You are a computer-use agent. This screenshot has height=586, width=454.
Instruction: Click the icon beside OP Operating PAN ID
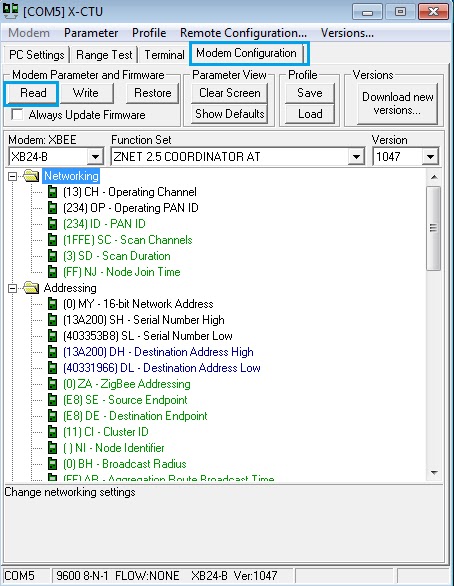[x=53, y=208]
